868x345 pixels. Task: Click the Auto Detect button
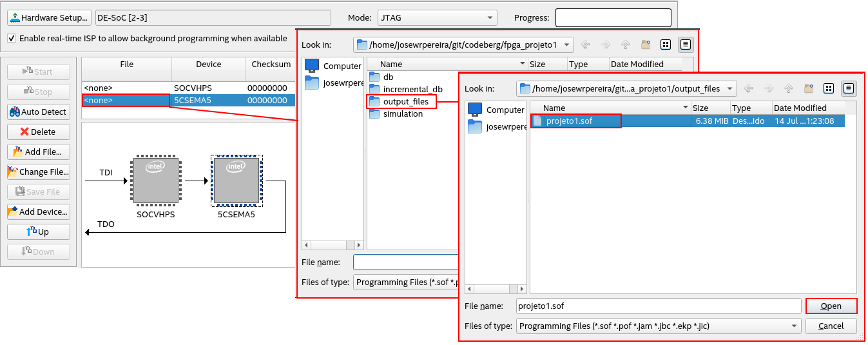pos(38,112)
